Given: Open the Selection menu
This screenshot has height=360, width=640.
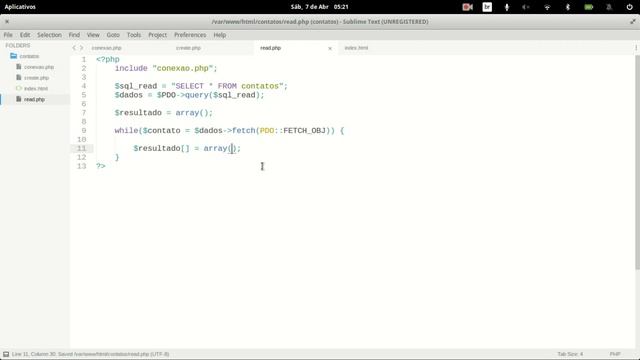Looking at the screenshot, I should tap(49, 35).
